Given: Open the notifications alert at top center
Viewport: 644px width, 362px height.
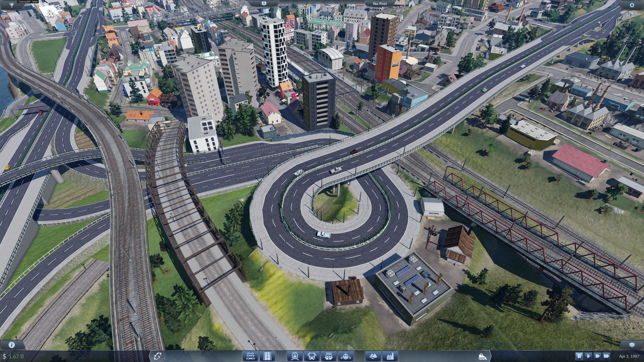Looking at the screenshot, I should pyautogui.click(x=264, y=4).
